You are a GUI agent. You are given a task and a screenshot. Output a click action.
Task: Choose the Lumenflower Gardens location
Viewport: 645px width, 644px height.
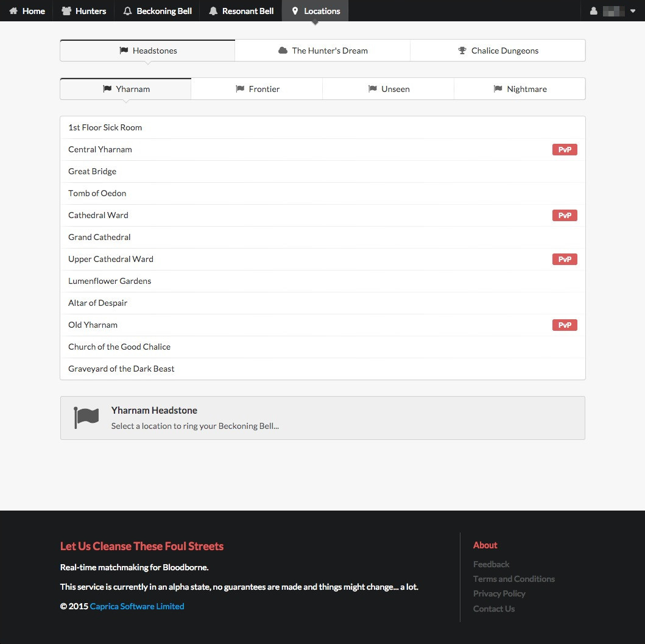pyautogui.click(x=323, y=281)
